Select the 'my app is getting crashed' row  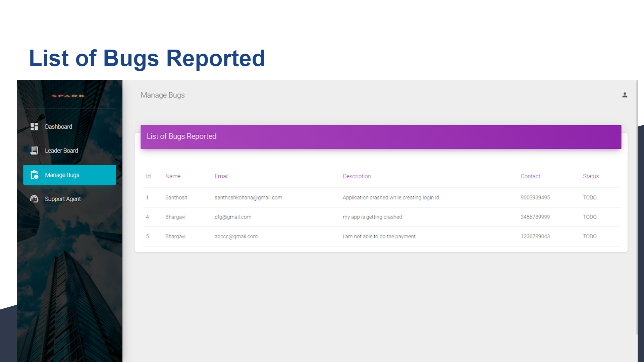tap(372, 217)
